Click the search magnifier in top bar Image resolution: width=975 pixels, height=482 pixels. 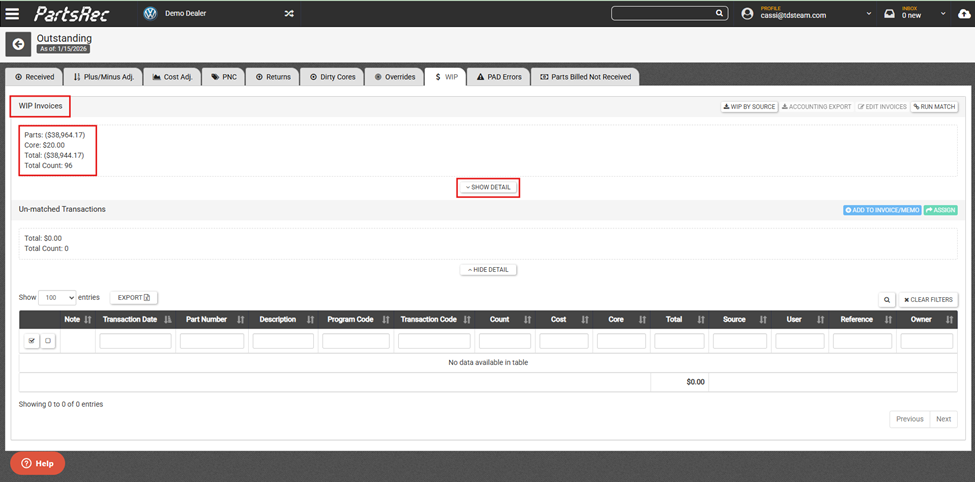click(x=719, y=13)
